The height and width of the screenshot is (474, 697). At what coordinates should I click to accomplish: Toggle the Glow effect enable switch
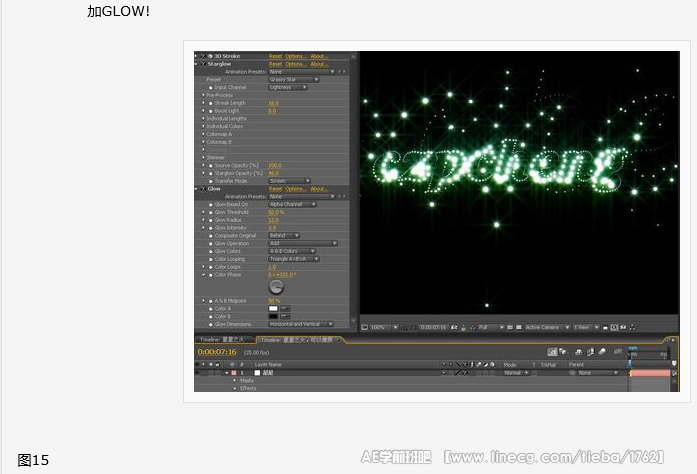click(x=203, y=188)
